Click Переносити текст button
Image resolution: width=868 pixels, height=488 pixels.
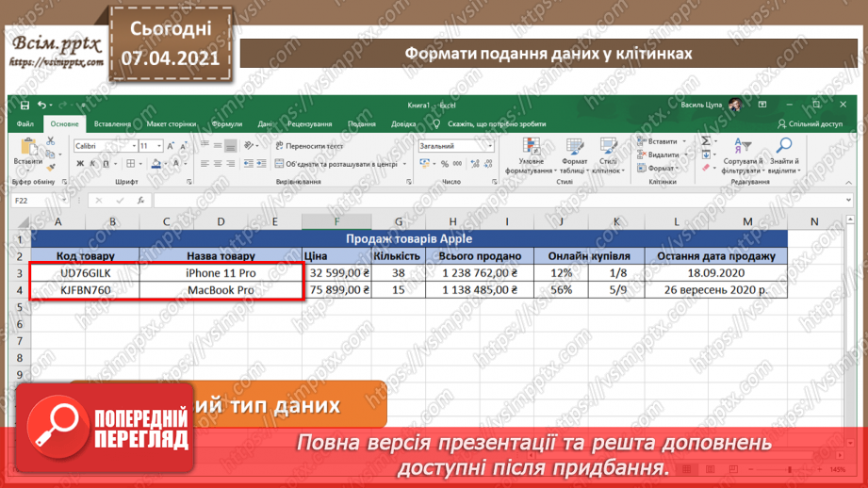click(x=309, y=146)
